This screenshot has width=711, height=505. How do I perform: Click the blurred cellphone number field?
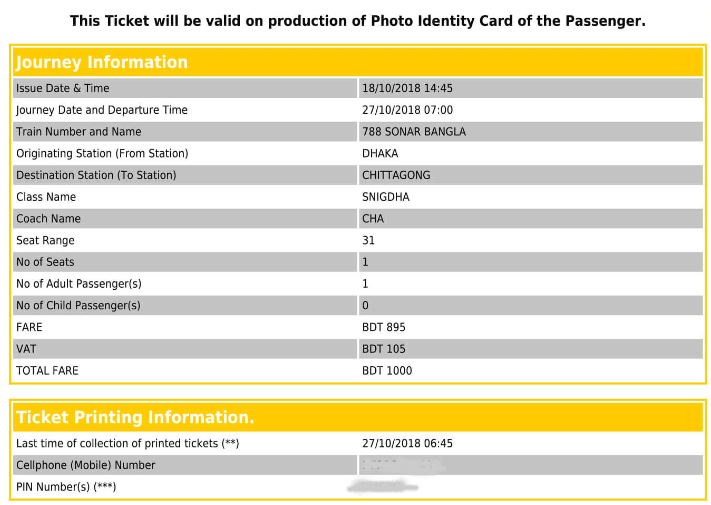402,465
